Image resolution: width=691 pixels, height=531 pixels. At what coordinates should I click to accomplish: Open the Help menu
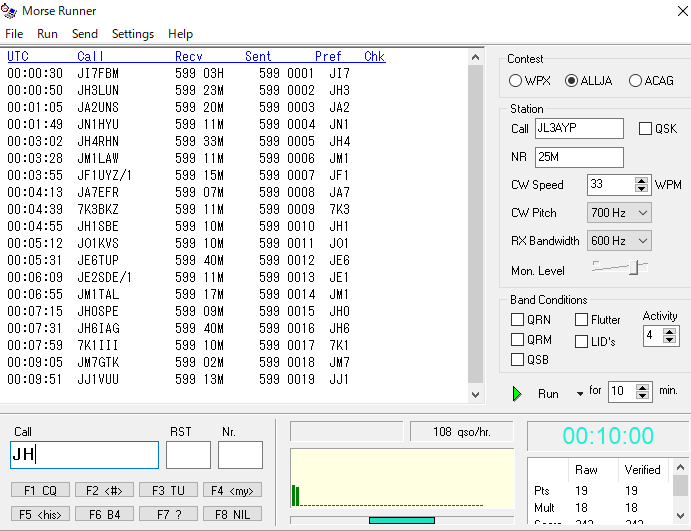point(180,34)
